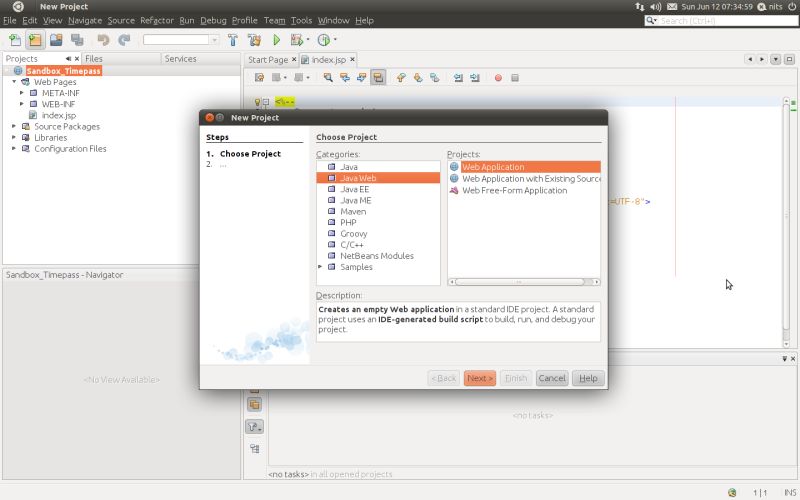Viewport: 800px width, 500px height.
Task: Click the Profile Project clock icon
Action: (x=323, y=40)
